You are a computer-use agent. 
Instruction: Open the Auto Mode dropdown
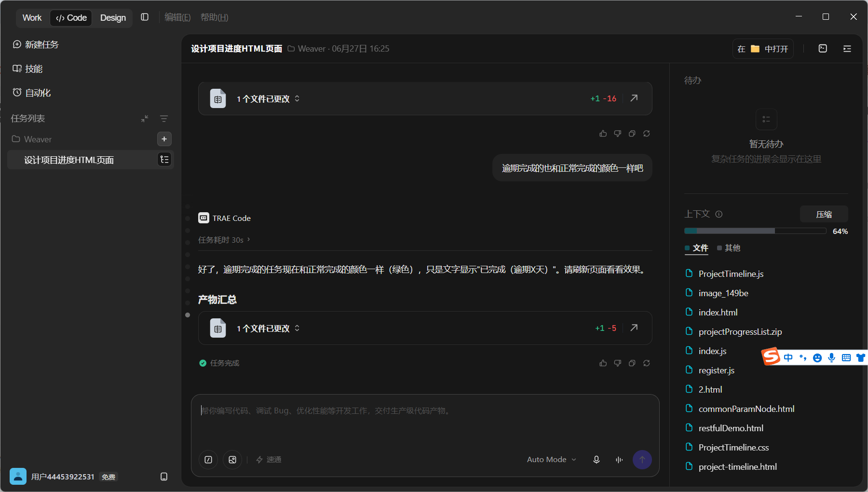click(551, 460)
